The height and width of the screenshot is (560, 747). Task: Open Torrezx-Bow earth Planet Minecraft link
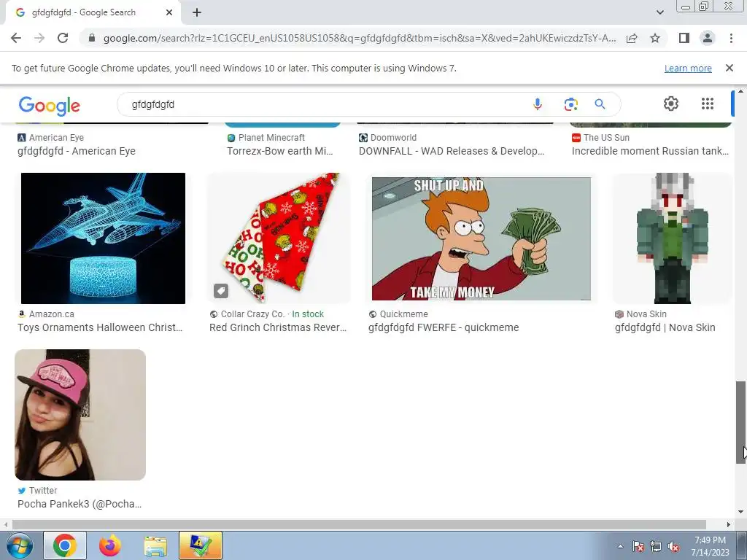click(279, 151)
